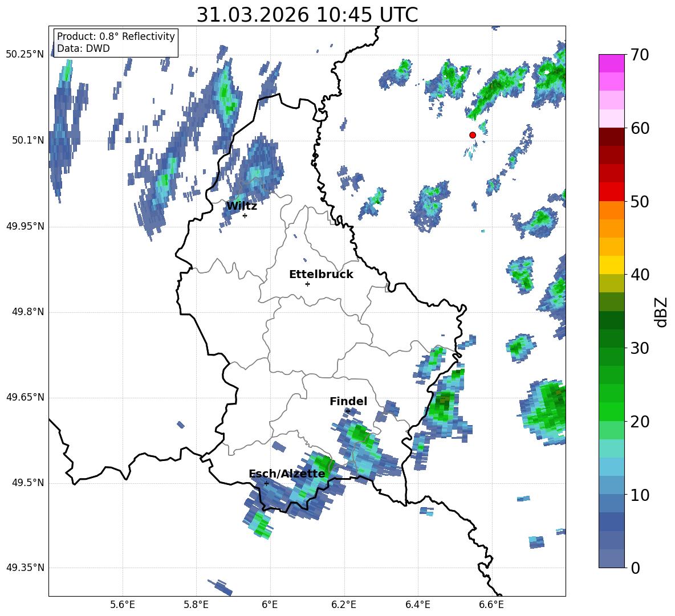675x616 pixels.
Task: Click the Wiltz station cross marker
Action: coord(245,215)
